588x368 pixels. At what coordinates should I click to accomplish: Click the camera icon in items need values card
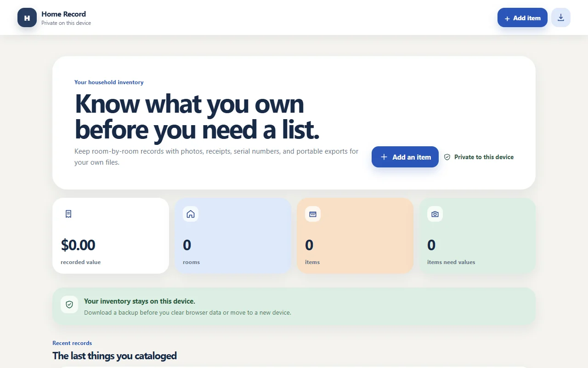point(435,214)
